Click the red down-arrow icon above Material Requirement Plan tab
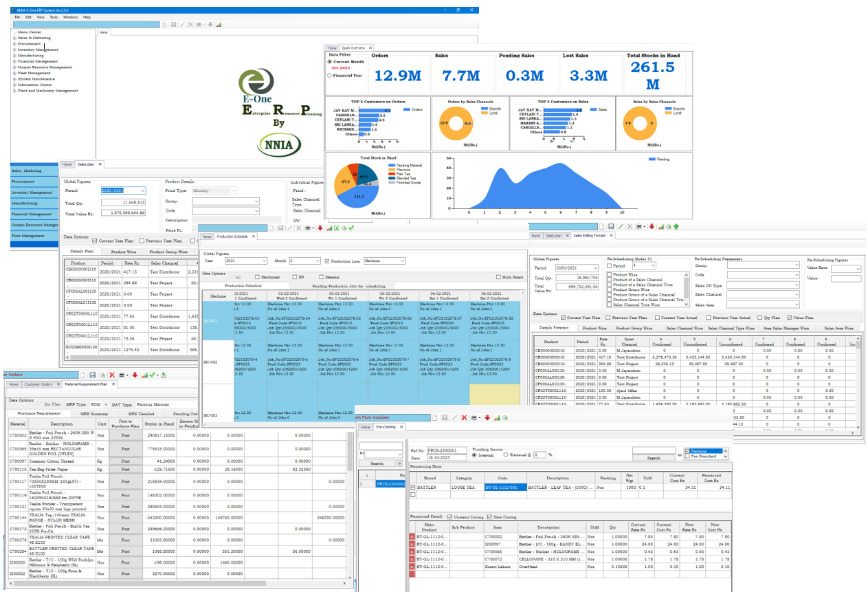The image size is (868, 592). pyautogui.click(x=135, y=375)
